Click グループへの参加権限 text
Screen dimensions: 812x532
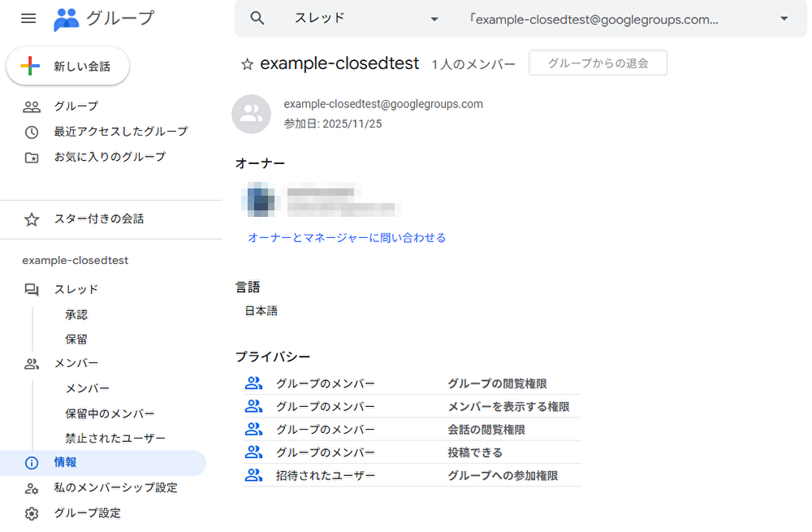click(x=503, y=475)
